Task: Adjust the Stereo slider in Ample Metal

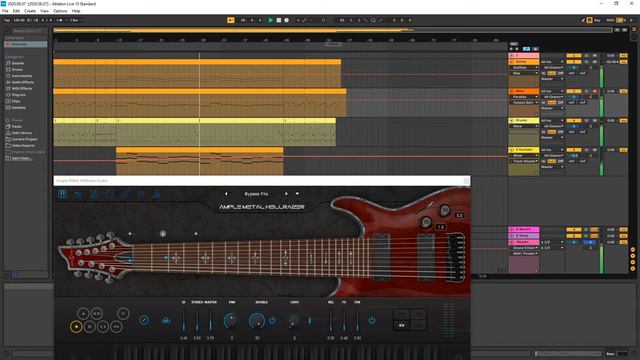Action: pyautogui.click(x=197, y=320)
